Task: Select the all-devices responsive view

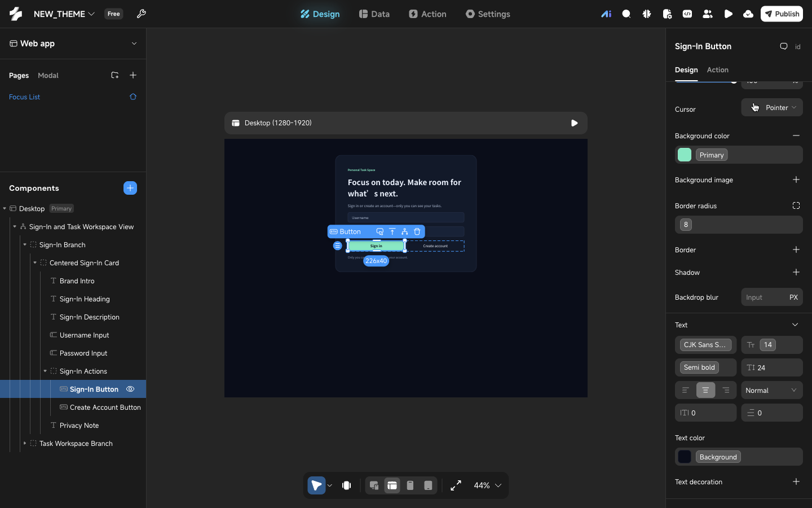Action: click(x=374, y=485)
